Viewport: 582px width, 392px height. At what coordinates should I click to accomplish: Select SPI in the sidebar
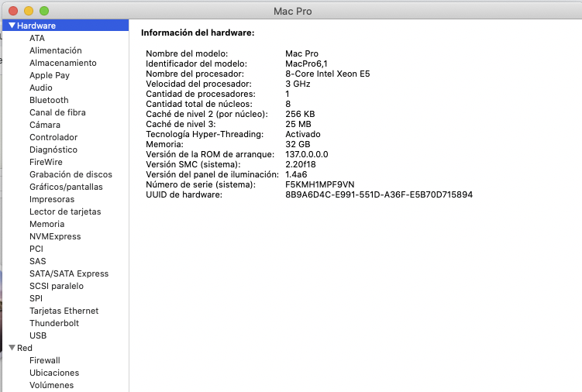[x=36, y=298]
